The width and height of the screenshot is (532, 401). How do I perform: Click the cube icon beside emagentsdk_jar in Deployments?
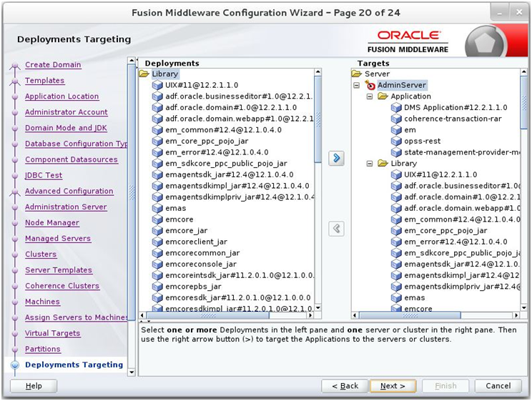pos(157,174)
